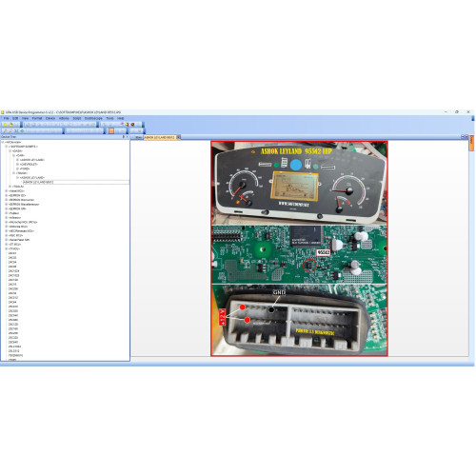Collapse the All Devices root node

[3, 142]
